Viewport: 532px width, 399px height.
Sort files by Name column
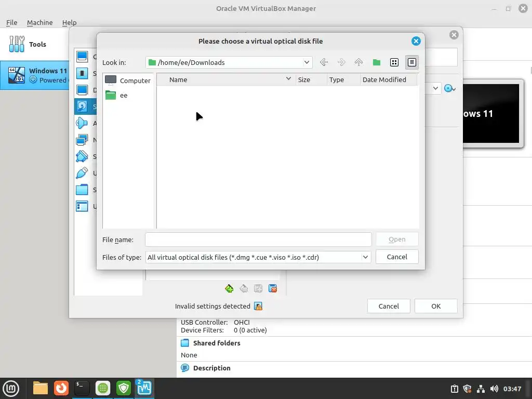pyautogui.click(x=227, y=79)
